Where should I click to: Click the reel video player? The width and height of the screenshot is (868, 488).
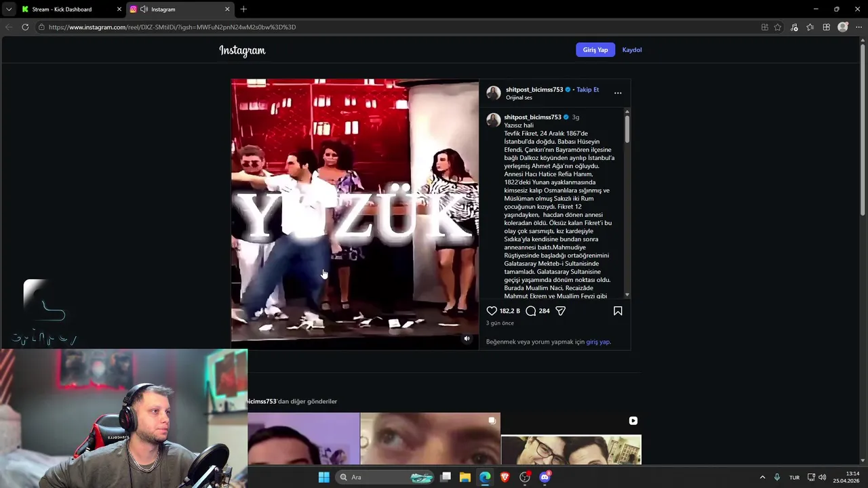coord(355,214)
